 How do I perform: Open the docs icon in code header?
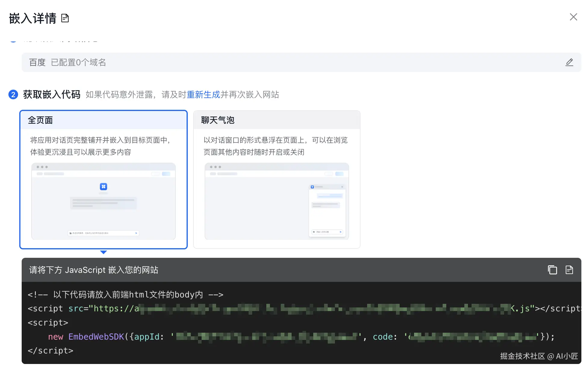coord(569,270)
